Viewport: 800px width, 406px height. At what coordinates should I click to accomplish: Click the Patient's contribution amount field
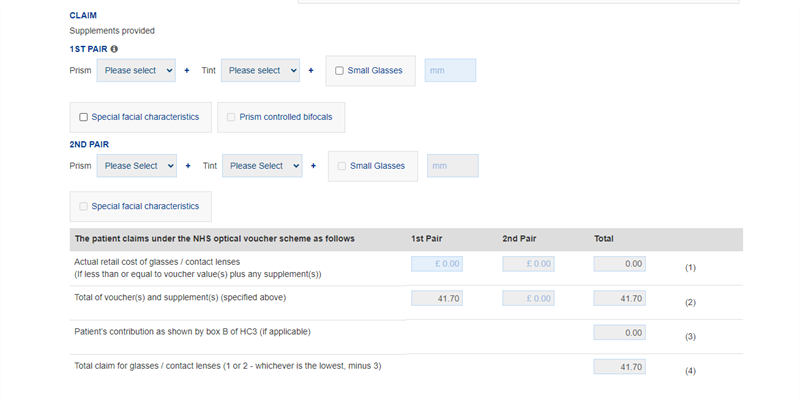[x=619, y=332]
